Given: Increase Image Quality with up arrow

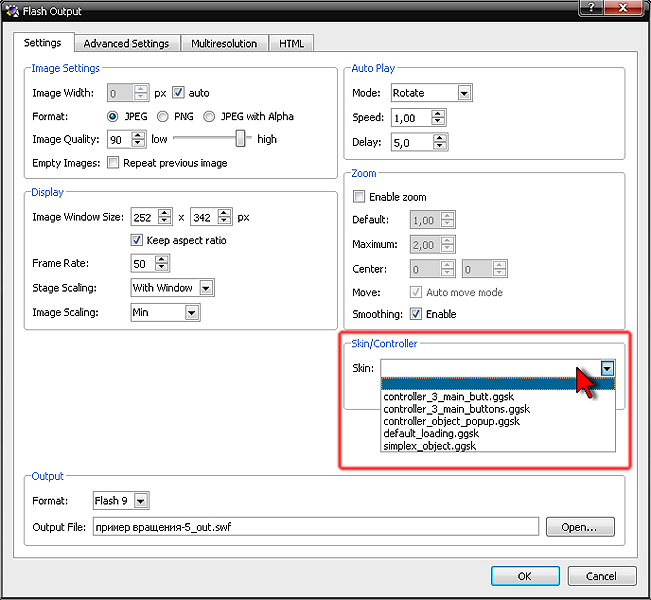Looking at the screenshot, I should click(138, 135).
